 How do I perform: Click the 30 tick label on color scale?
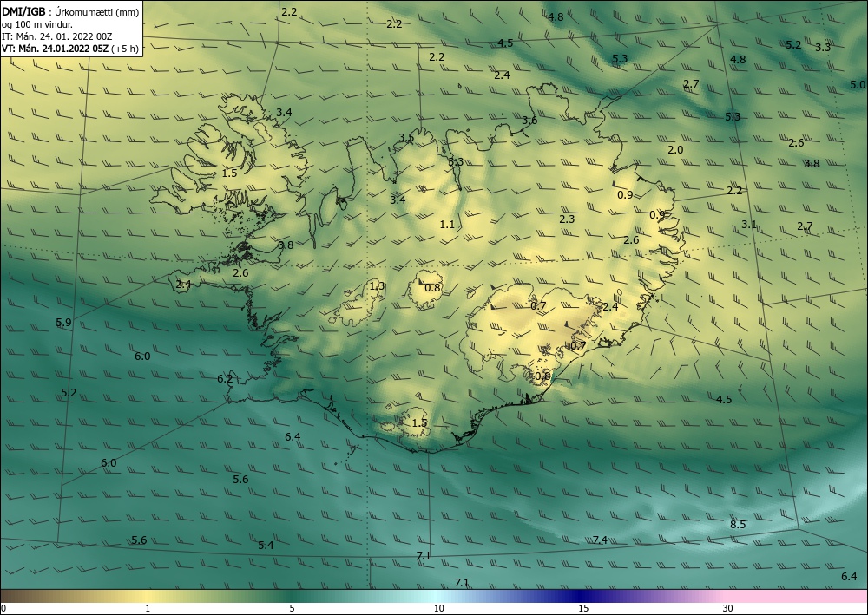click(x=727, y=609)
